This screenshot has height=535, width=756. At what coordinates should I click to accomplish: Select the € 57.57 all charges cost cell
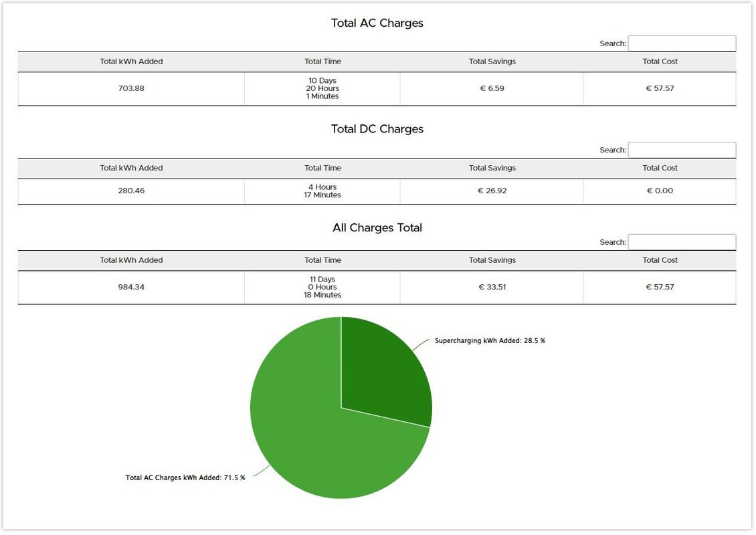[660, 288]
